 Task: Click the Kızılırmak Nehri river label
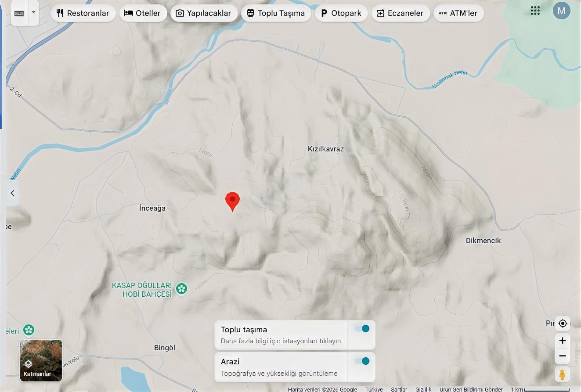(x=449, y=79)
